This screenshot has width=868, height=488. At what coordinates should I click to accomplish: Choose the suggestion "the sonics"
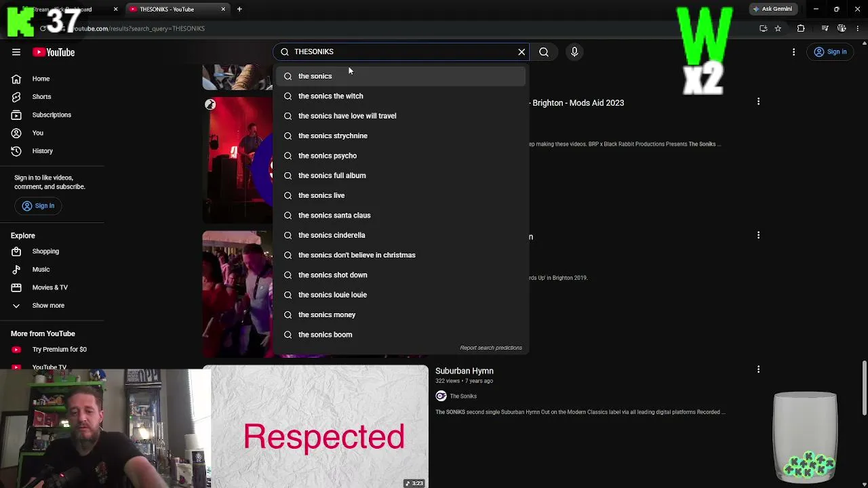click(x=400, y=76)
